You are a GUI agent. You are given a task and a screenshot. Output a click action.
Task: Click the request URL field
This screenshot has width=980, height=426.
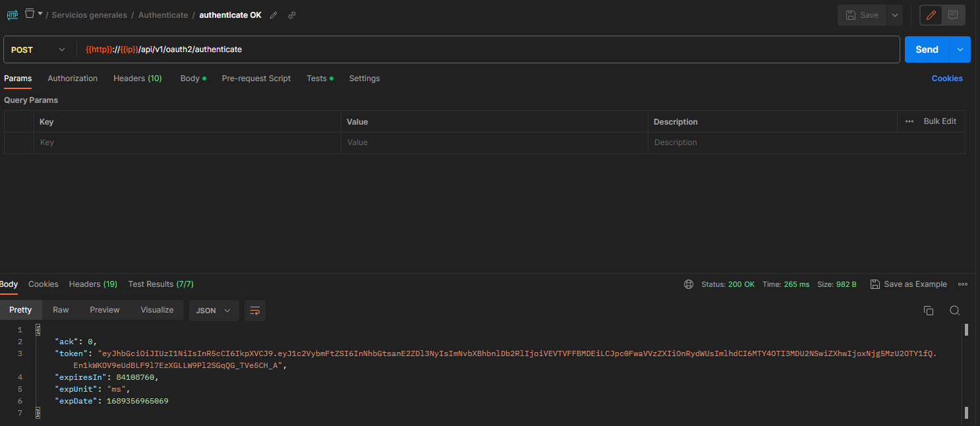click(x=489, y=49)
